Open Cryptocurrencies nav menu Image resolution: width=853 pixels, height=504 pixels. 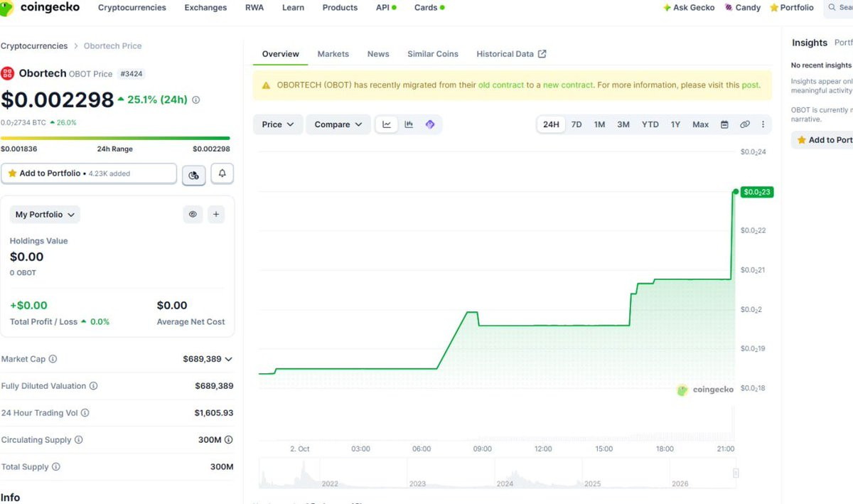[132, 7]
